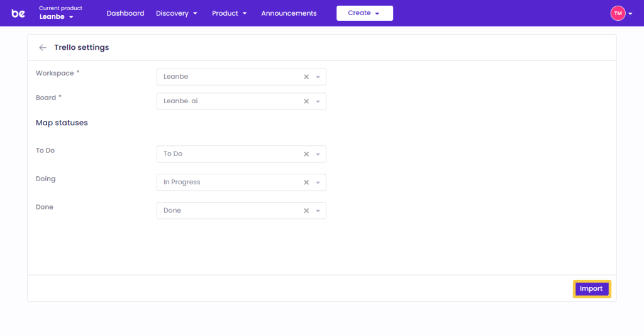Expand the Board dropdown arrow

[x=318, y=101]
